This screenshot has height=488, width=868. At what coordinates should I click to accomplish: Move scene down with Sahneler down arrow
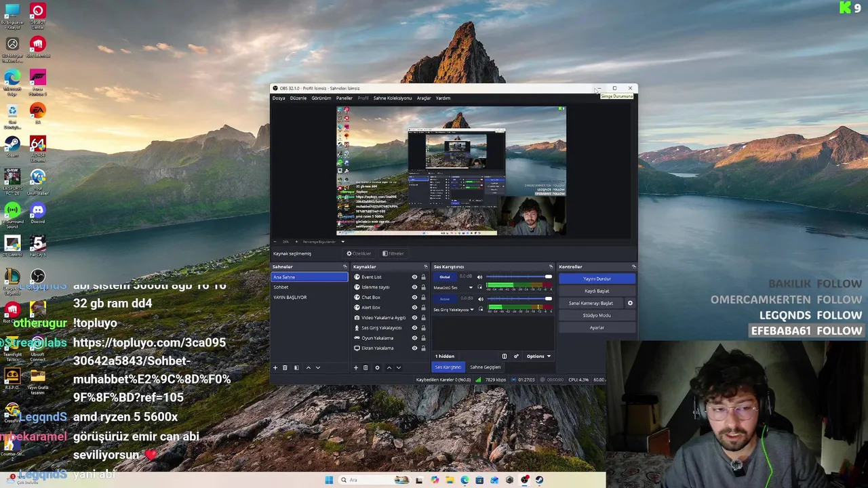pos(317,367)
